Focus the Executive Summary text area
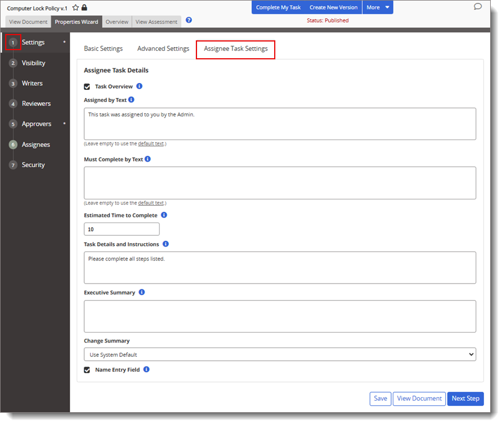This screenshot has height=426, width=504. pos(279,316)
